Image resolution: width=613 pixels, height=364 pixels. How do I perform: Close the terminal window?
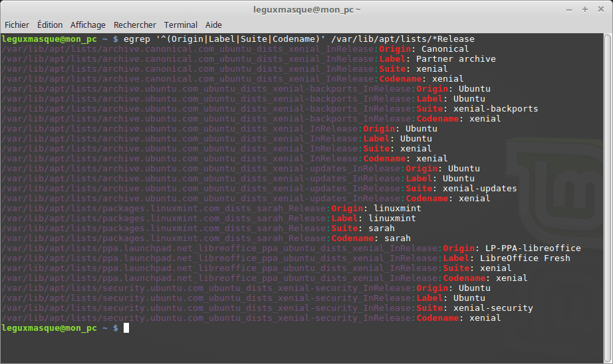coord(601,9)
